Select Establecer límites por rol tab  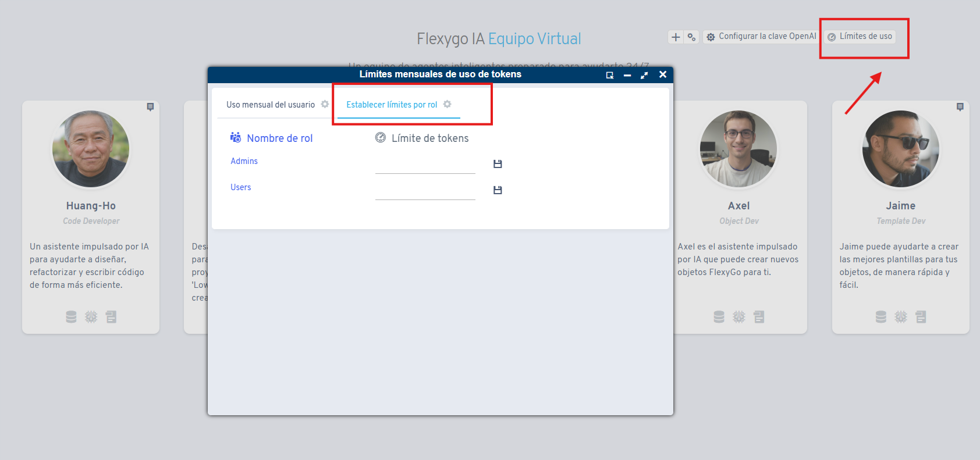392,105
